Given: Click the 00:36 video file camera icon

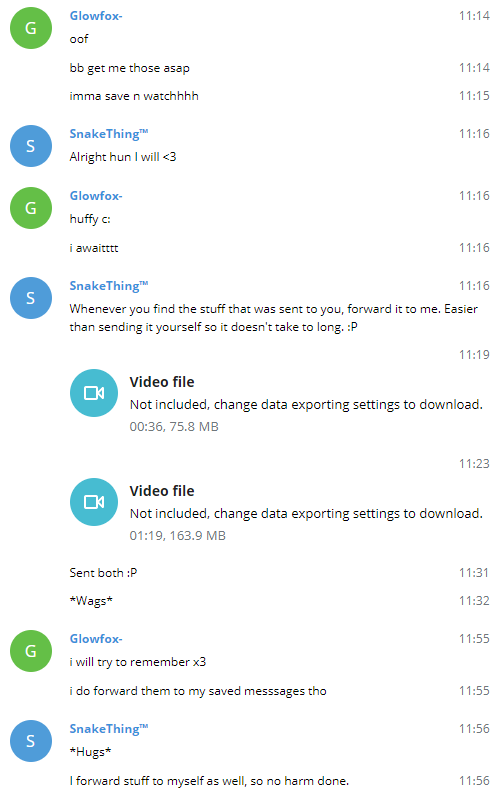Looking at the screenshot, I should 94,393.
